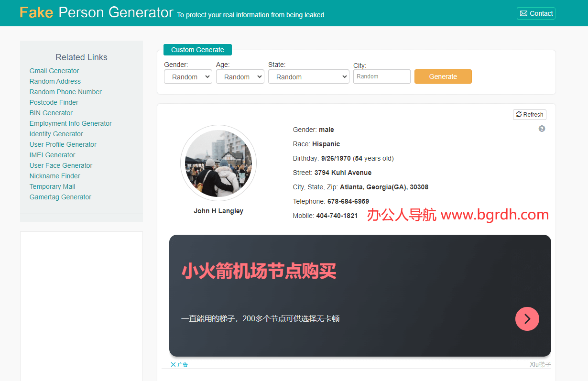The height and width of the screenshot is (381, 588).
Task: Switch to the Custom Generate tab
Action: tap(197, 50)
